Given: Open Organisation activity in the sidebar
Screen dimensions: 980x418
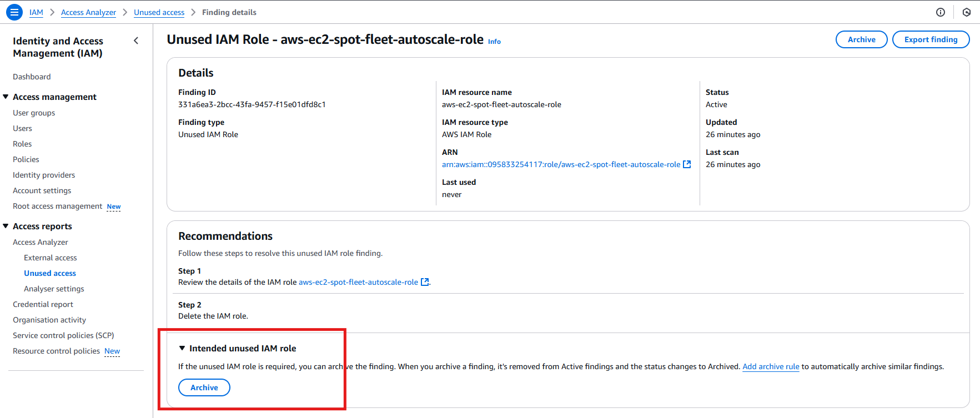Looking at the screenshot, I should tap(49, 320).
